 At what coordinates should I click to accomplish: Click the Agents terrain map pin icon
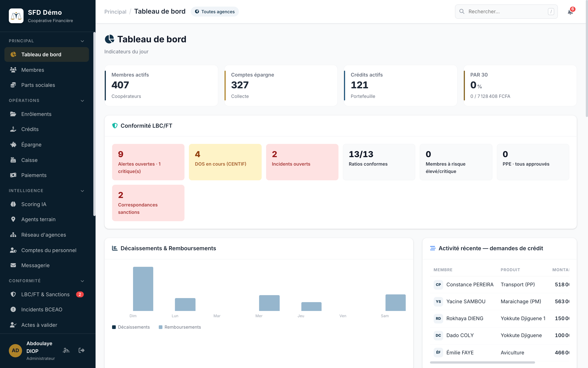tap(13, 219)
